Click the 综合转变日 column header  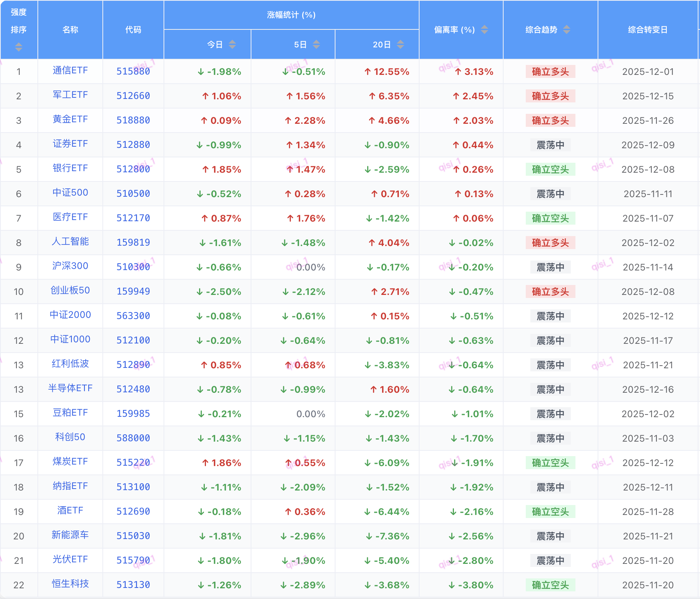(648, 29)
